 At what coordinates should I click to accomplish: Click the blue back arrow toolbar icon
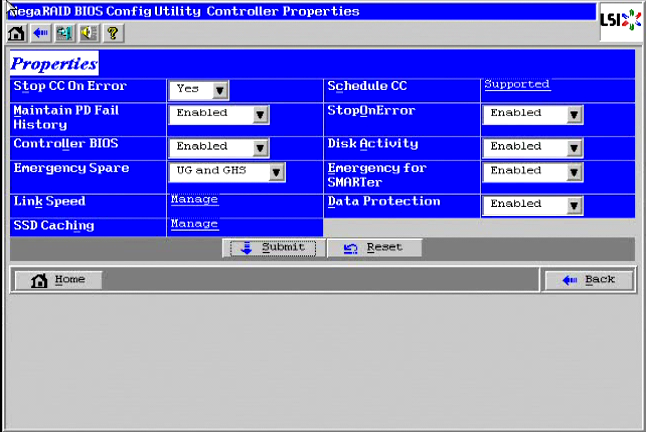[40, 33]
